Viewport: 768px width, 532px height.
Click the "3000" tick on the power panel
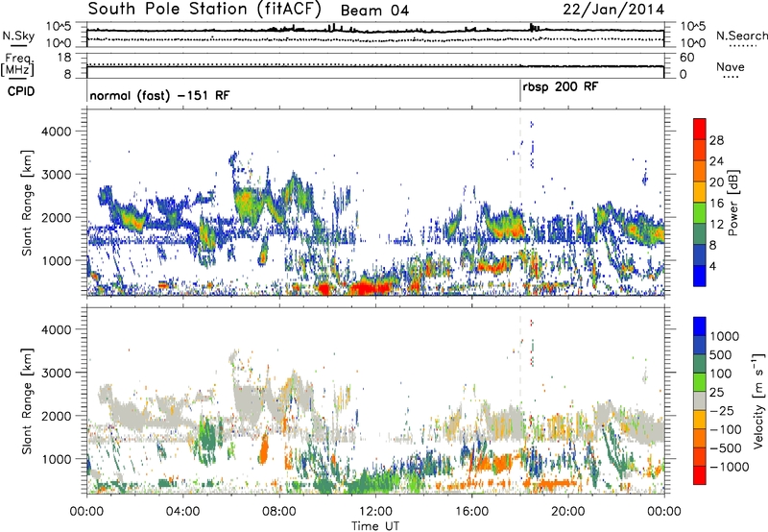(56, 175)
